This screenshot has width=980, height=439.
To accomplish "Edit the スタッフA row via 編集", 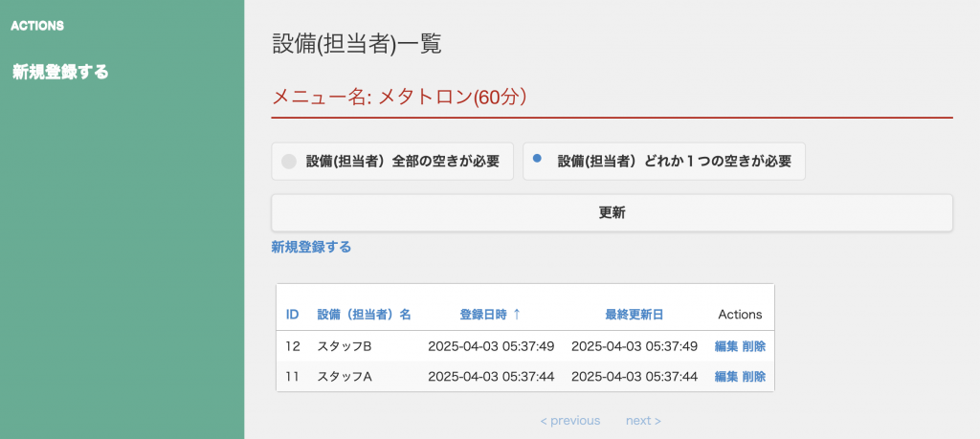I will [725, 377].
